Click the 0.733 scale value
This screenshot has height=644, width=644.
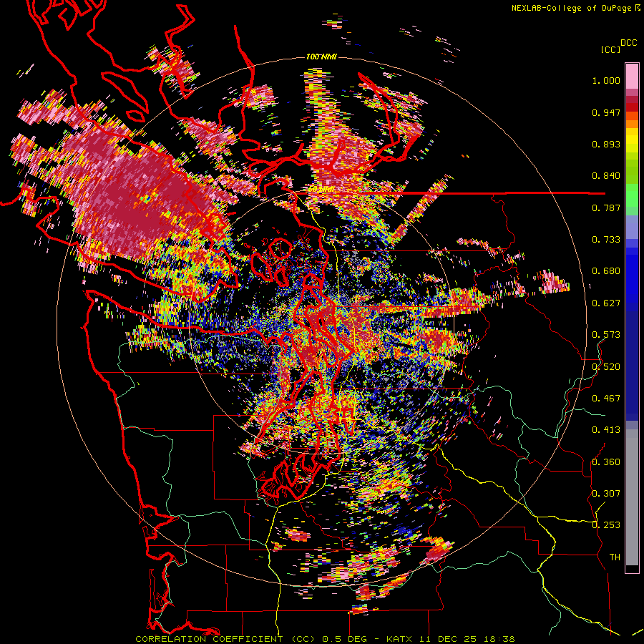click(x=606, y=240)
